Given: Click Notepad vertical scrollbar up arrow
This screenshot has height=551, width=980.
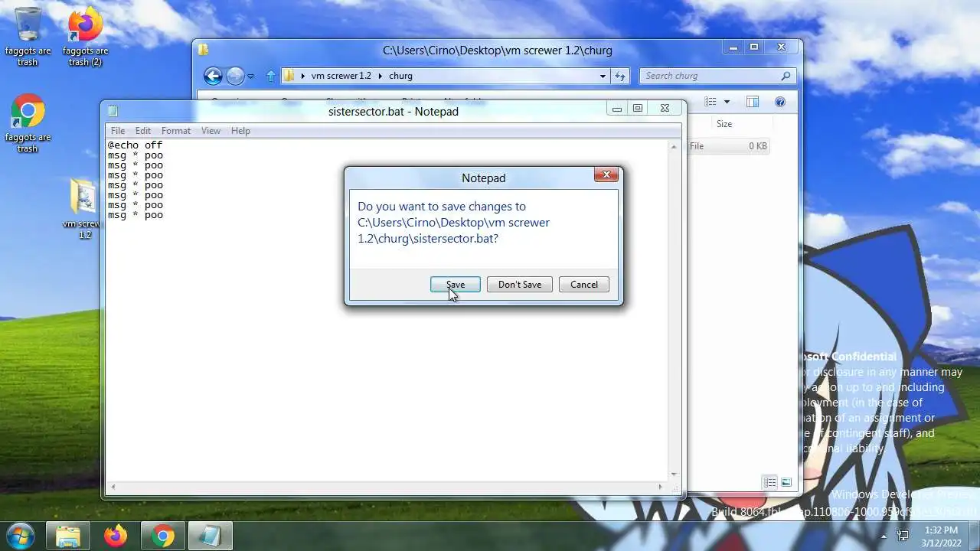Looking at the screenshot, I should 675,146.
